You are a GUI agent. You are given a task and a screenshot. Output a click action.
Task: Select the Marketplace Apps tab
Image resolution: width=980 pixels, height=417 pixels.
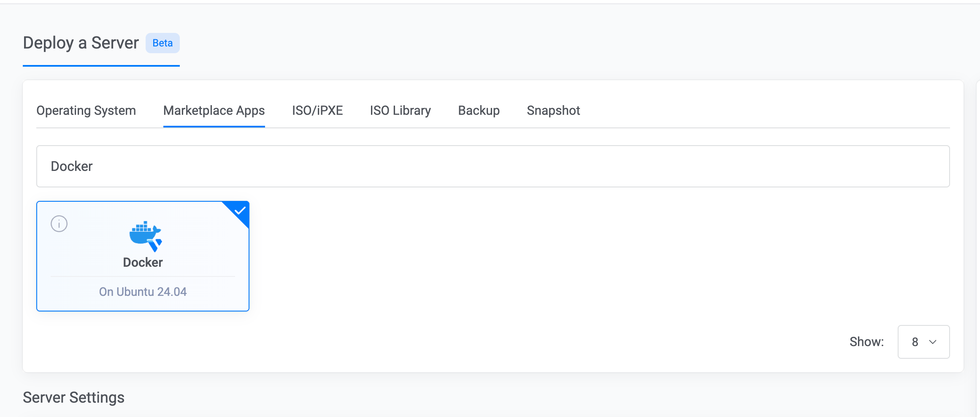tap(214, 111)
